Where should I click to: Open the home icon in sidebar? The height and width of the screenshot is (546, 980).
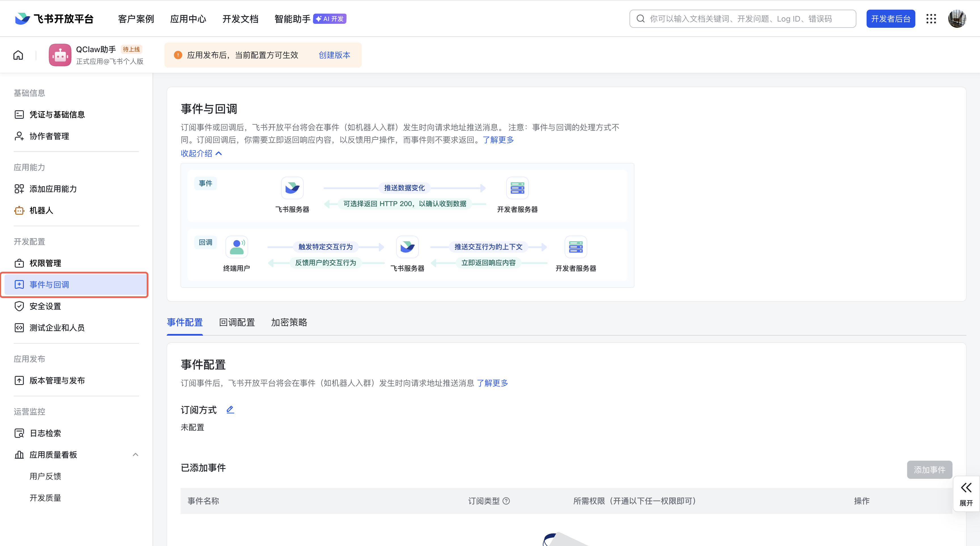(x=18, y=55)
